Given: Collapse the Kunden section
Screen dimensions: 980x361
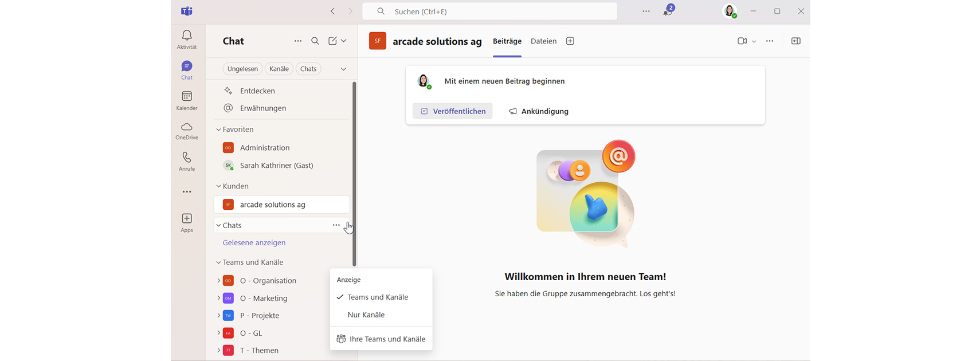Looking at the screenshot, I should click(218, 186).
